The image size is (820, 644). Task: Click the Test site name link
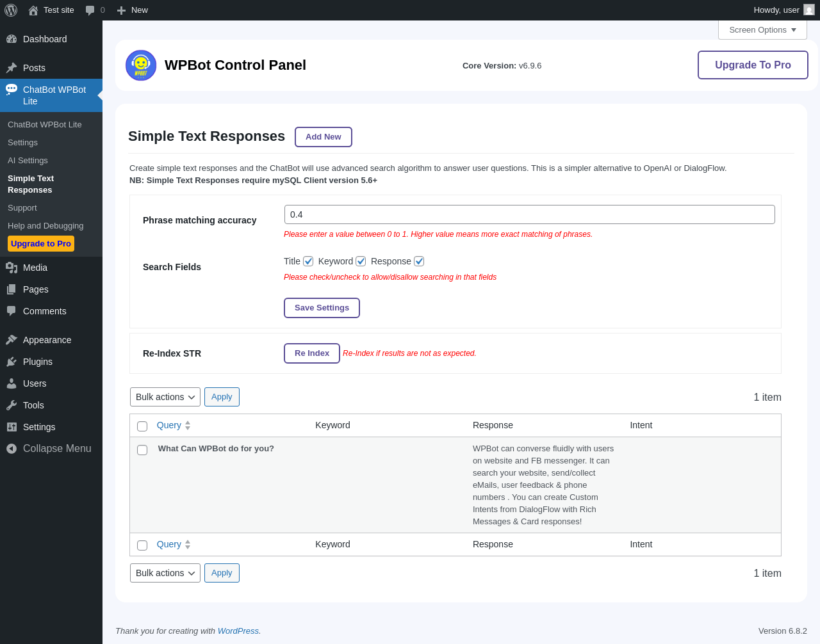pyautogui.click(x=59, y=10)
